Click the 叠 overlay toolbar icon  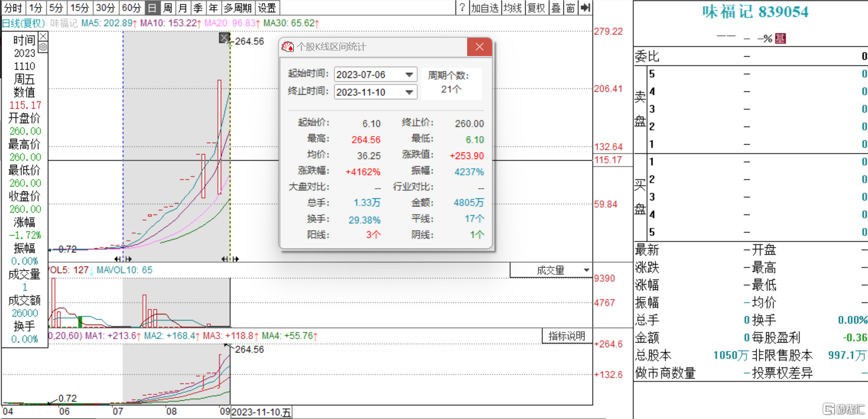(x=556, y=8)
